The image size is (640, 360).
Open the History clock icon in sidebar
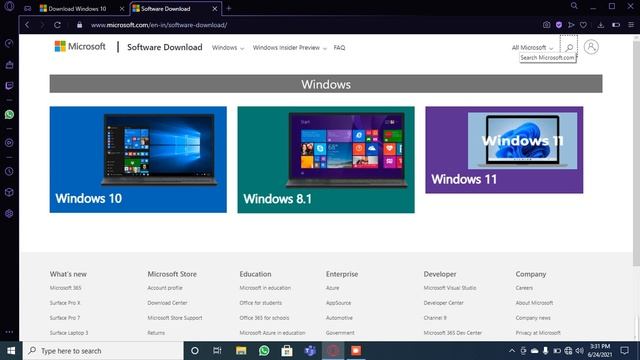pos(9,171)
